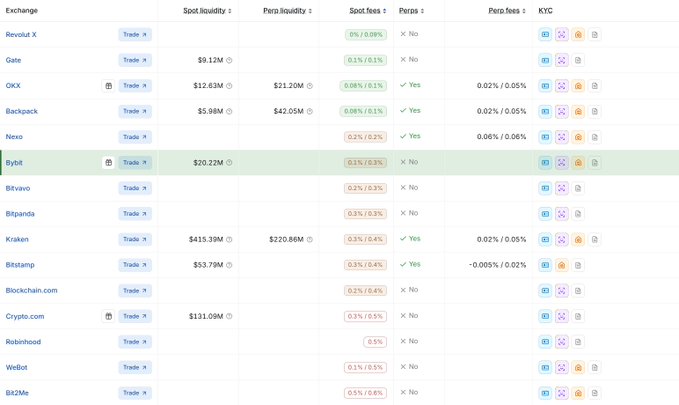Viewport: 679px width, 405px height.
Task: Sort by the Perps column header
Action: point(411,10)
